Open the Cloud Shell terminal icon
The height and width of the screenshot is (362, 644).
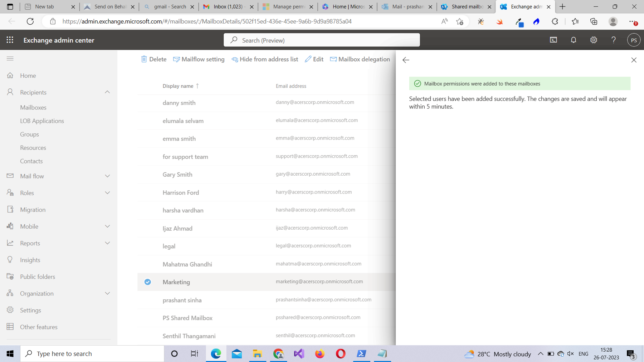[x=553, y=40]
